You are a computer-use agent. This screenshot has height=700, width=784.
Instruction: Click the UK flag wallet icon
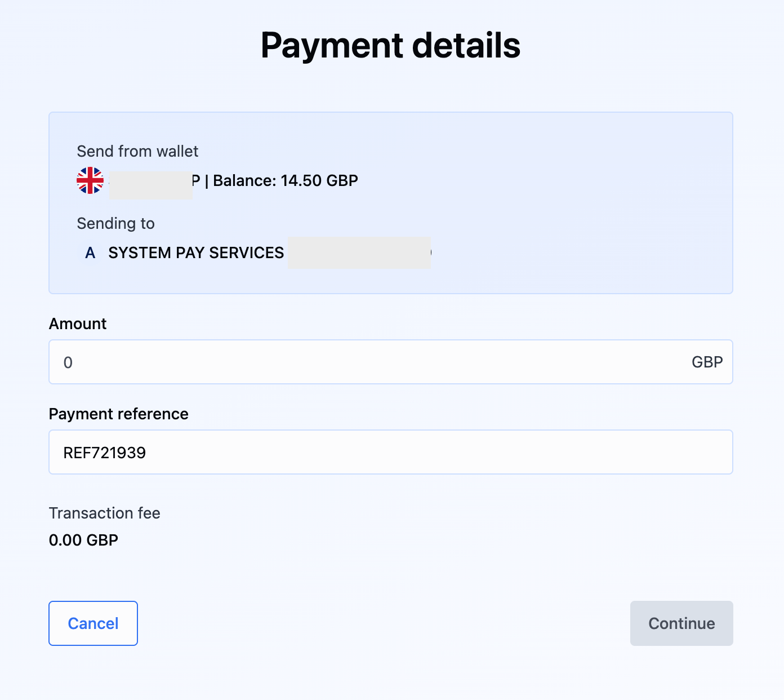(x=90, y=180)
